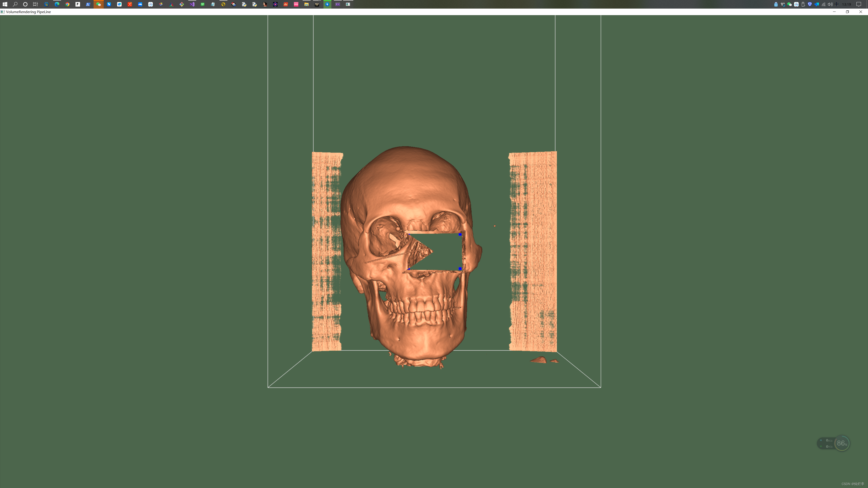The image size is (868, 488).
Task: Open Task View from the taskbar
Action: pos(35,4)
